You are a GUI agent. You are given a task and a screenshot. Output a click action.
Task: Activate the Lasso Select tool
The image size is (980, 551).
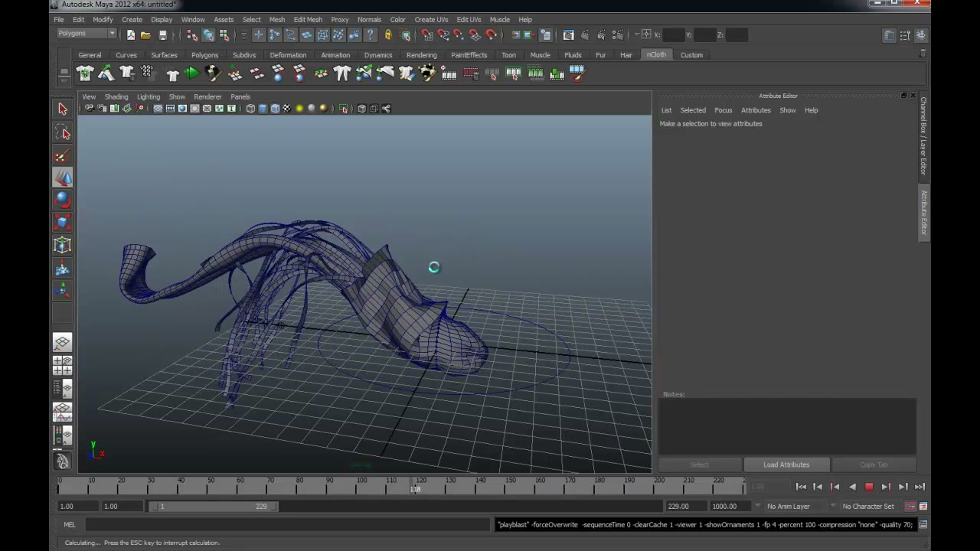(63, 133)
